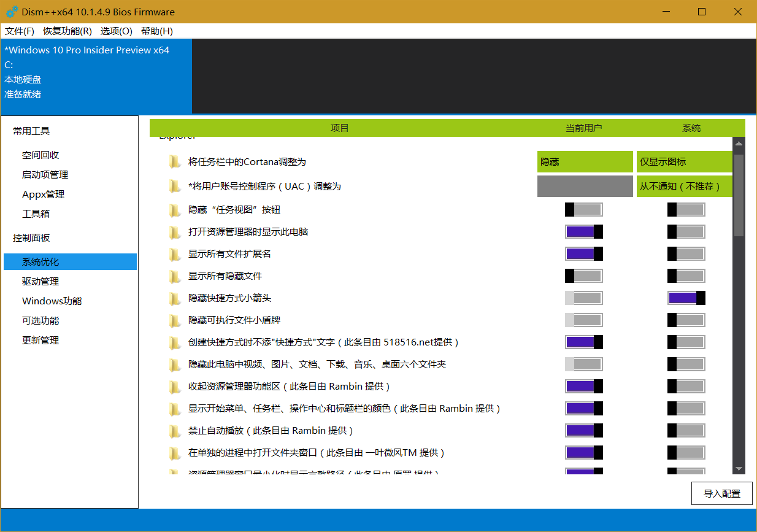757x532 pixels.
Task: Open Cortana current-user dropdown showing 隐藏
Action: 585,162
